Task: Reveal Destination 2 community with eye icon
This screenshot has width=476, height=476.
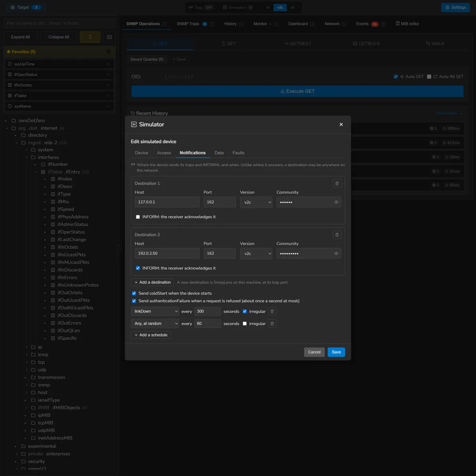Action: (336, 253)
